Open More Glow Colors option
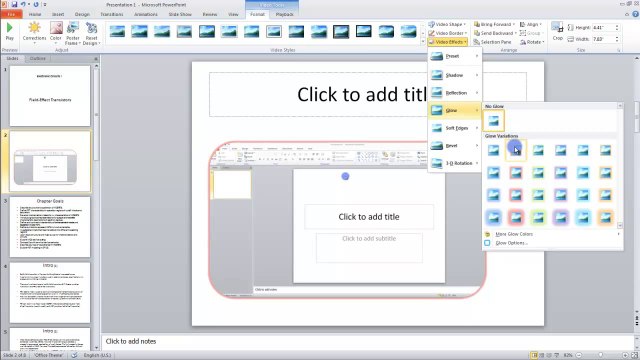Screen dimensions: 640x360 553,234
